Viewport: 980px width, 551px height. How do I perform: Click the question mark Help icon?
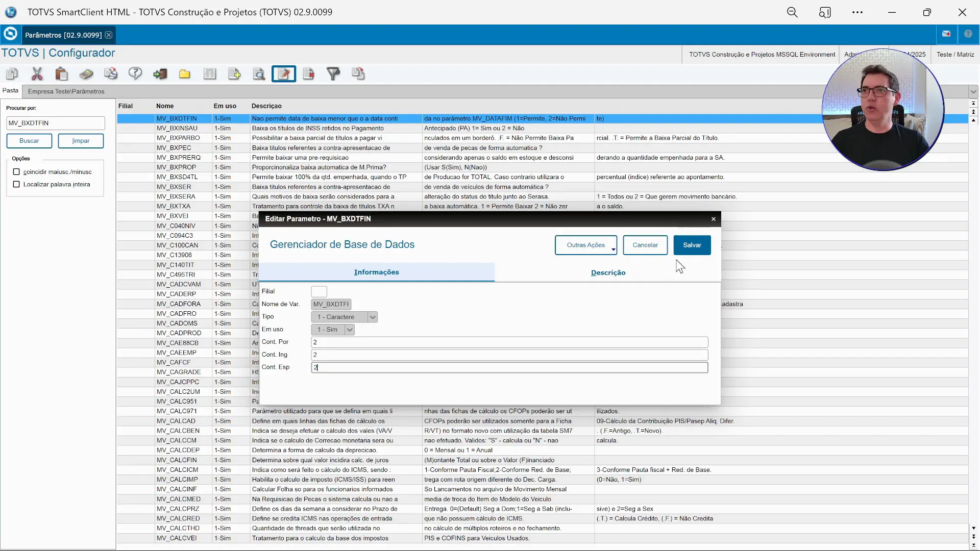135,74
